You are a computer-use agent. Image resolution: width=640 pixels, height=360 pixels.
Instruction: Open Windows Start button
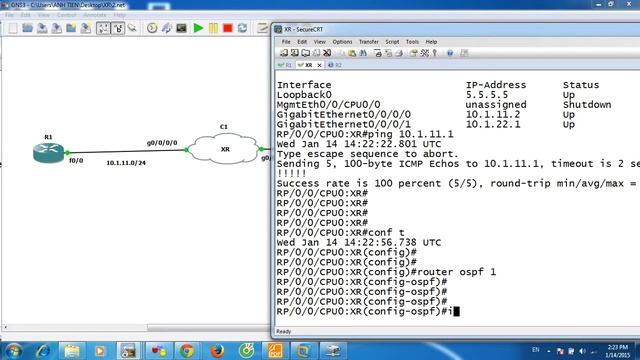point(14,351)
